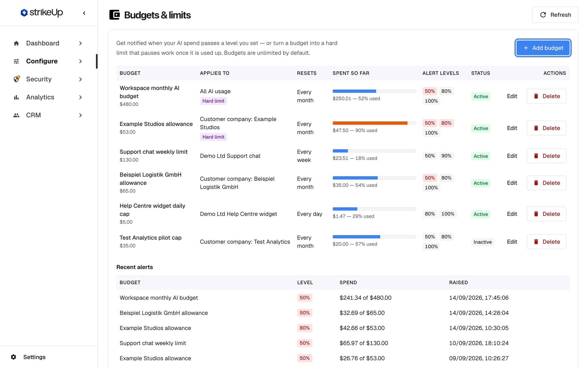Click the Budgets & limits wallet icon
The height and width of the screenshot is (368, 588).
(114, 15)
